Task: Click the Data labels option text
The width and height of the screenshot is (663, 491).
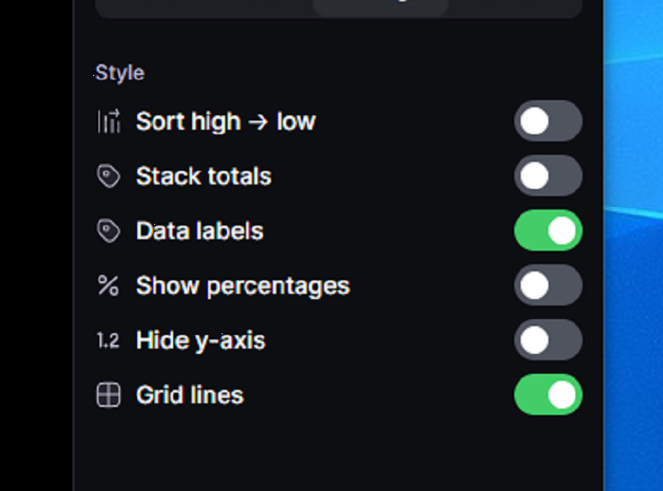Action: click(199, 231)
